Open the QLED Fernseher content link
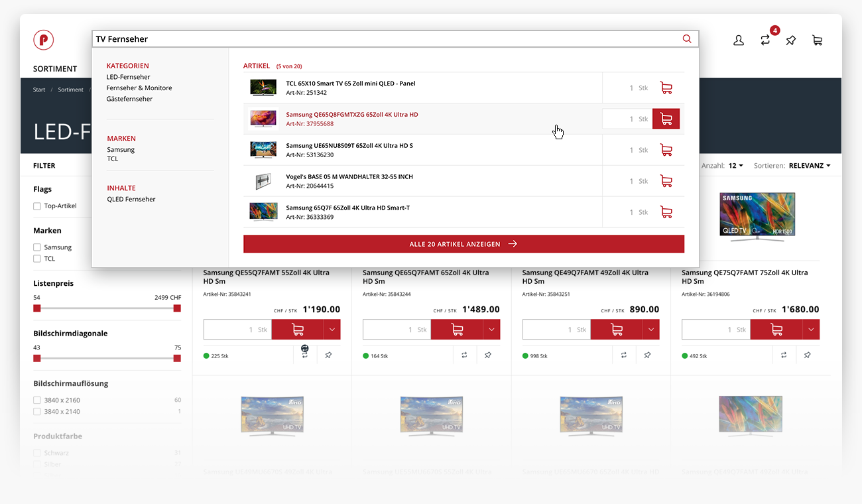Screen dimensions: 862x504 (131, 199)
